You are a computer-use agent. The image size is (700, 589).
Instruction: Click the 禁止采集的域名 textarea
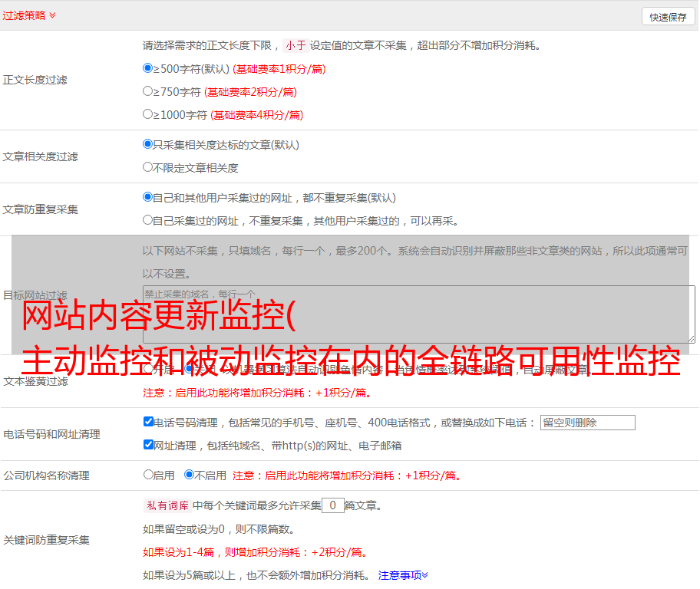(419, 314)
